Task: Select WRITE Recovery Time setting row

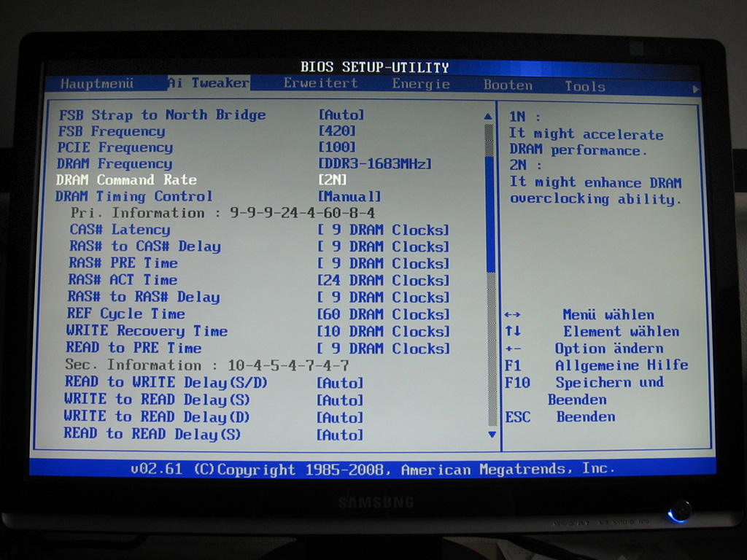Action: point(147,331)
